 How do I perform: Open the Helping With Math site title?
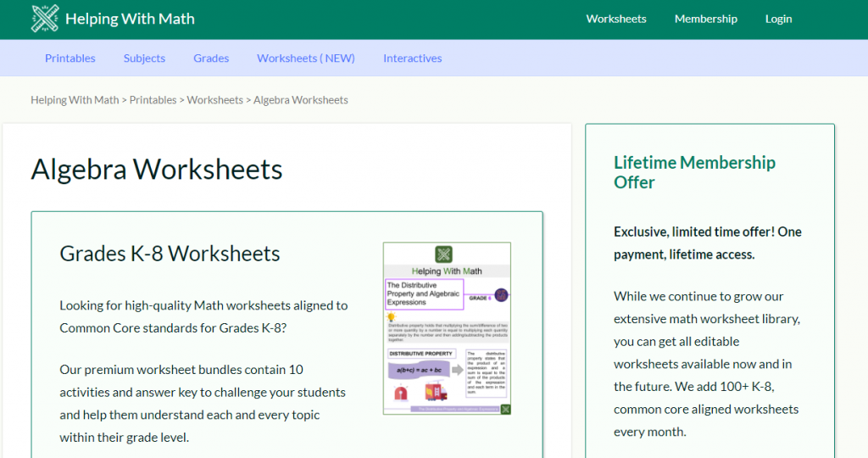coord(130,19)
